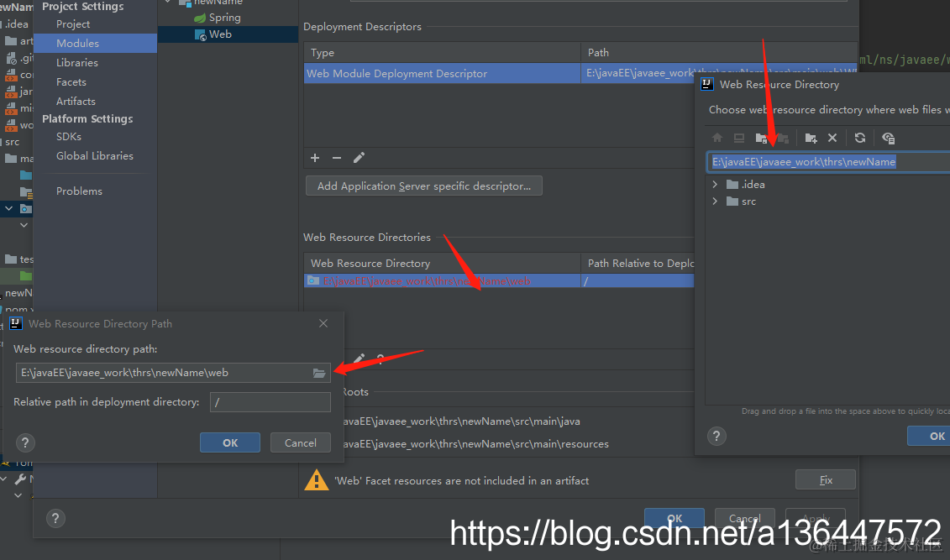Image resolution: width=950 pixels, height=560 pixels.
Task: Select the src folder in the background project tree
Action: [12, 142]
